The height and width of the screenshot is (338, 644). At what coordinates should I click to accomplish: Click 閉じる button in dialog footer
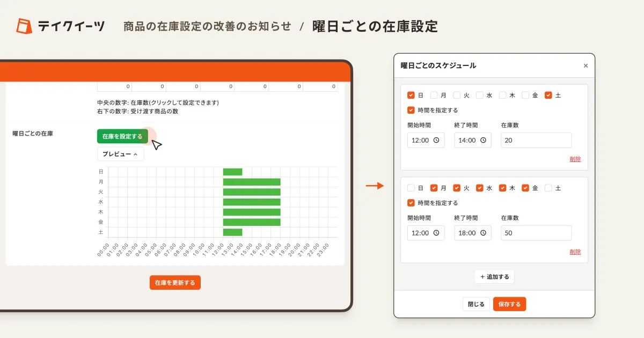coord(476,304)
